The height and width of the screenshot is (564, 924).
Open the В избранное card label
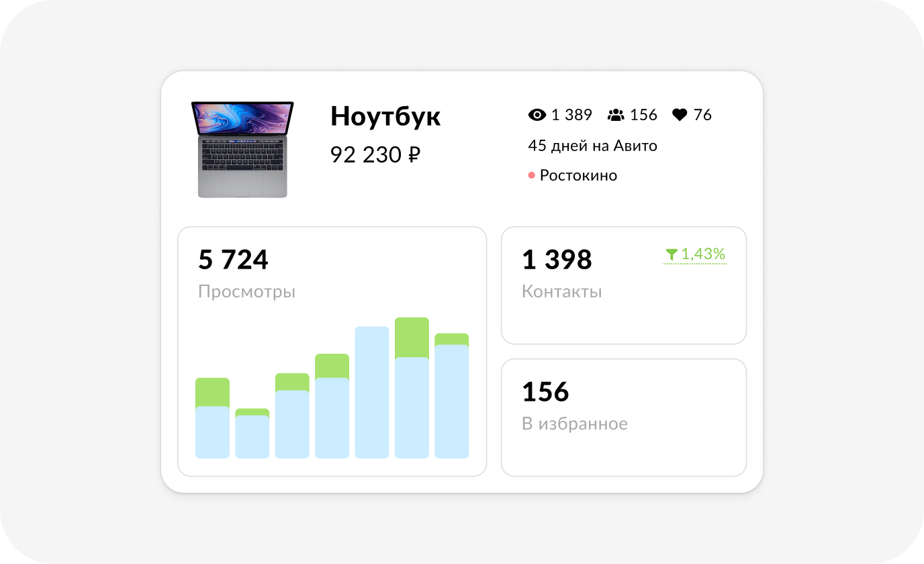574,424
